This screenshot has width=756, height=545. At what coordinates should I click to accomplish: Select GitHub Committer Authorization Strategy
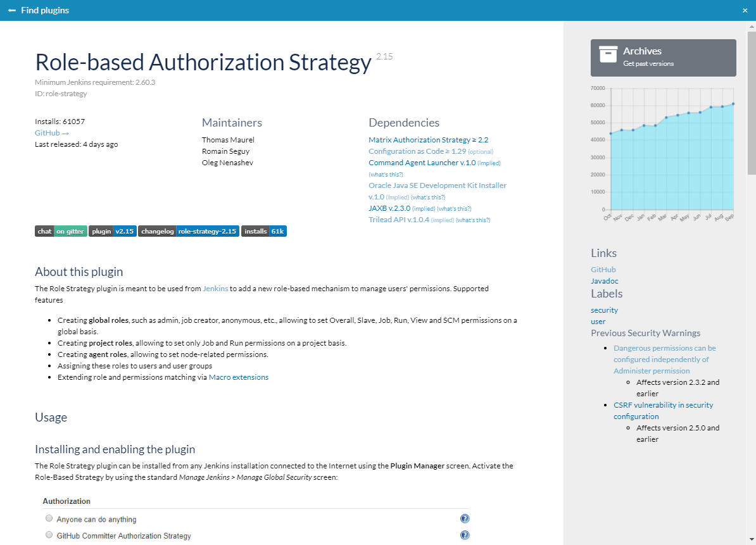tap(49, 535)
